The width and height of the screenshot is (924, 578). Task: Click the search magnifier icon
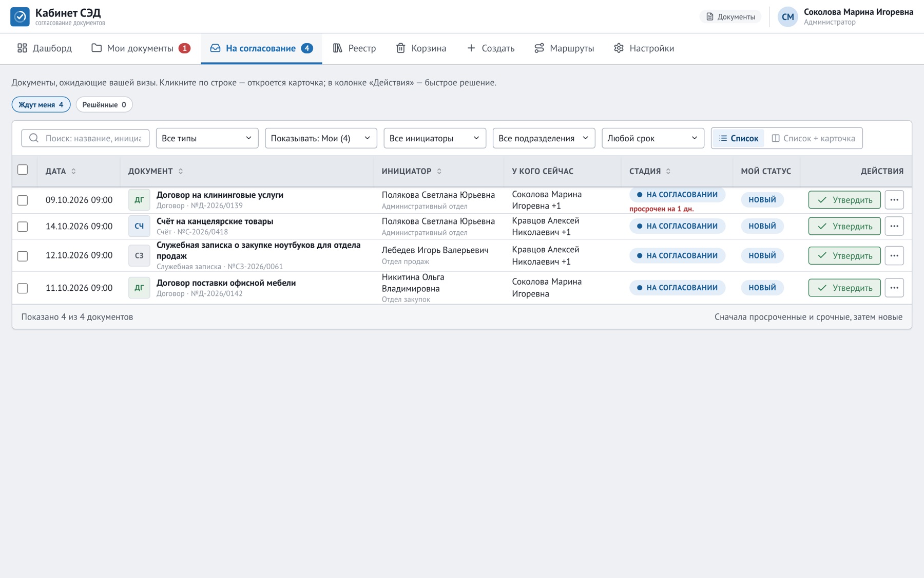34,138
